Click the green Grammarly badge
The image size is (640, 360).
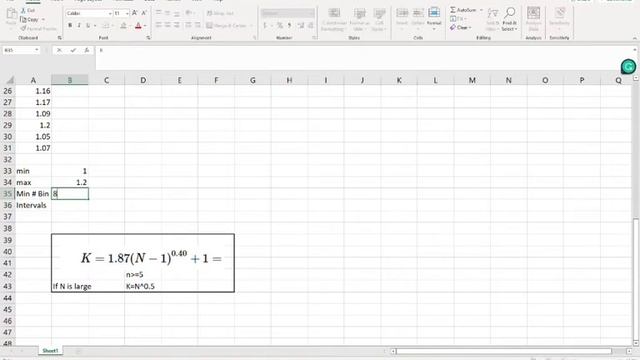pyautogui.click(x=628, y=67)
